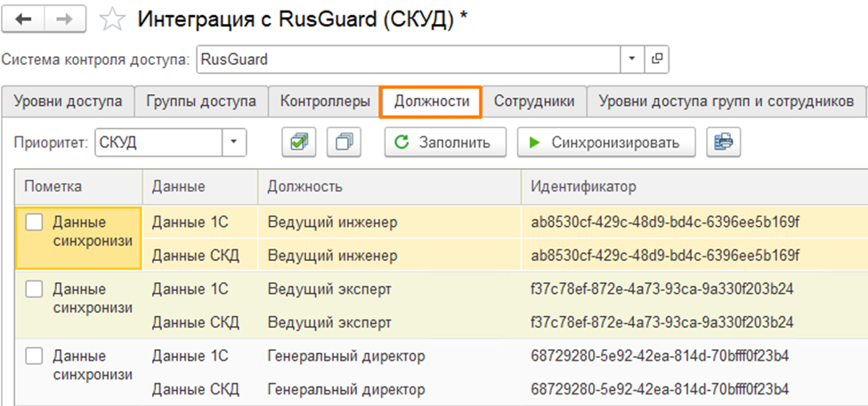868x406 pixels.
Task: Click the uncheck all rows icon
Action: 344,142
